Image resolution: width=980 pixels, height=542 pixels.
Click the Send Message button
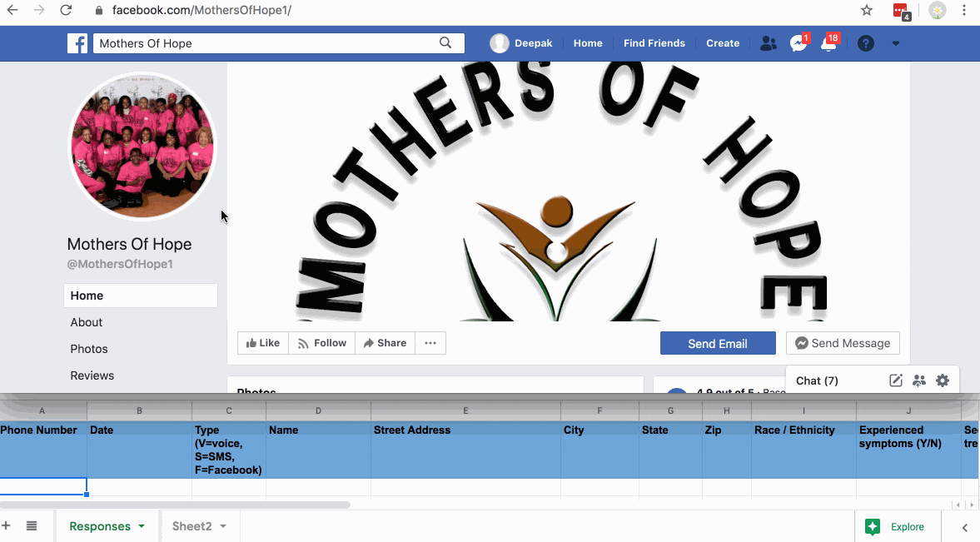tap(843, 343)
